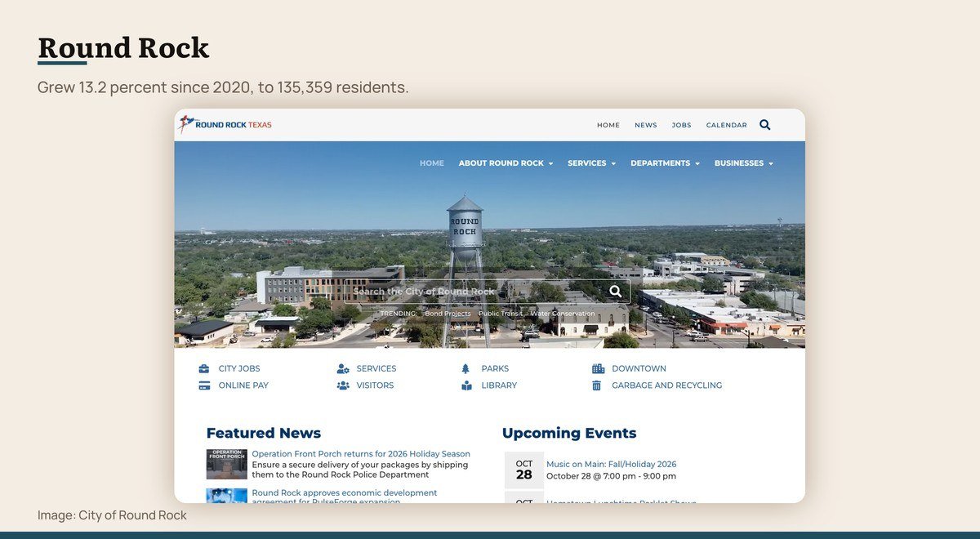Click the 'Grew 13.2 percent since 2020' subtitle
980x539 pixels.
[223, 87]
